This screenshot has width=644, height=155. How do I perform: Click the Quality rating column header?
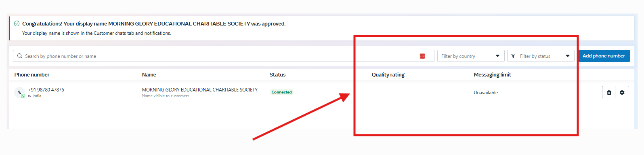(x=388, y=74)
